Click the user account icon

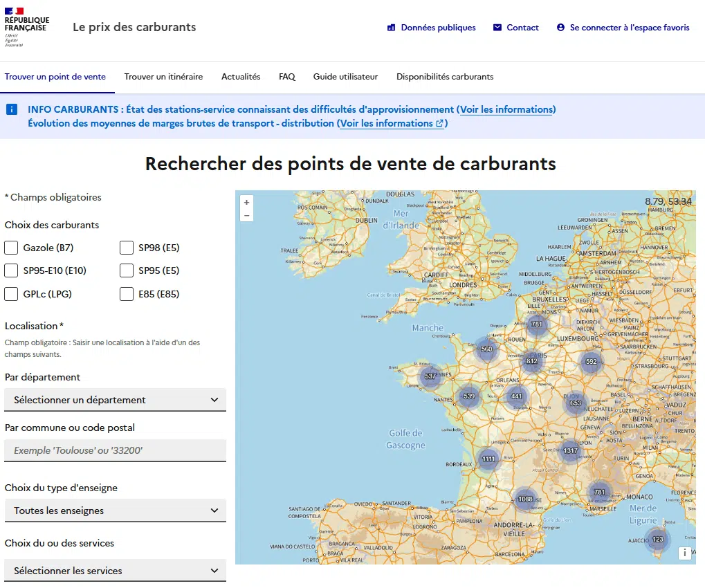point(560,28)
